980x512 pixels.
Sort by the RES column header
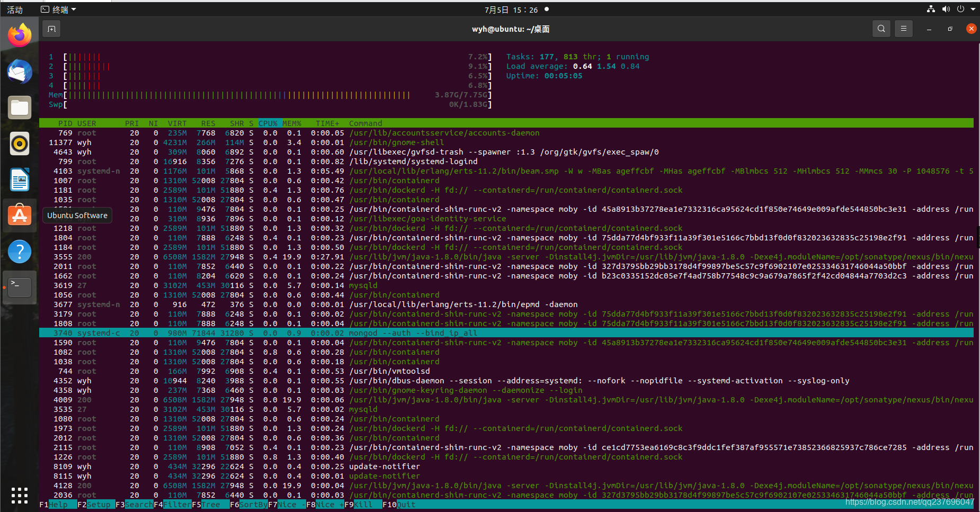(208, 123)
